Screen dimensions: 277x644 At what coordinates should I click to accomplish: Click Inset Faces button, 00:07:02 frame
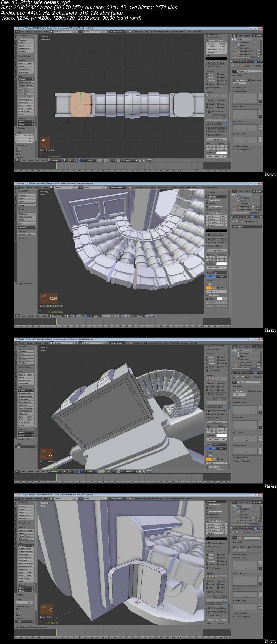coord(26,399)
